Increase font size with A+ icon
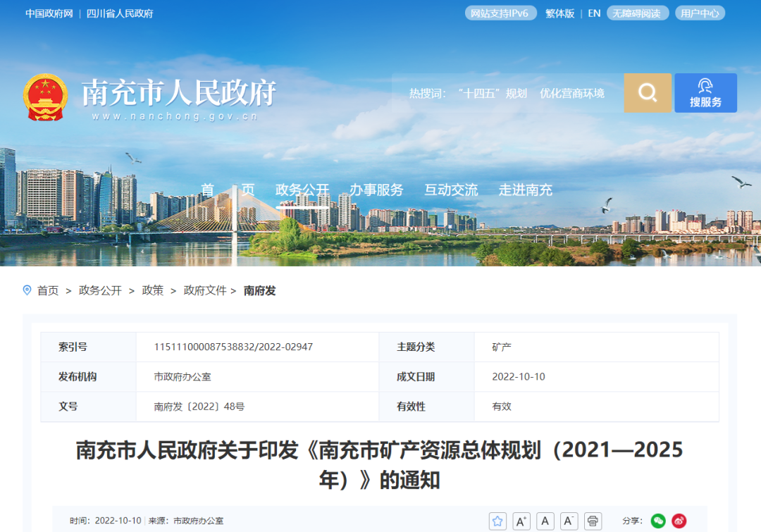This screenshot has width=761, height=532. [521, 521]
